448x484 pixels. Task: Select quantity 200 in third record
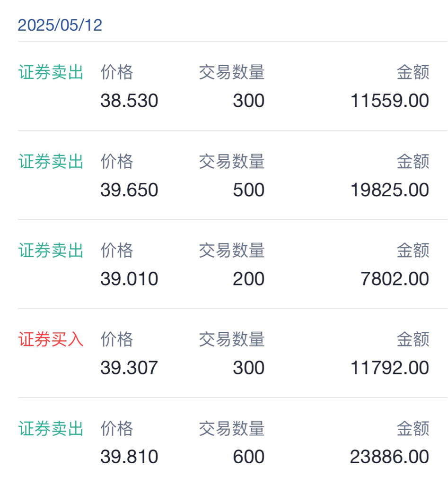click(249, 279)
